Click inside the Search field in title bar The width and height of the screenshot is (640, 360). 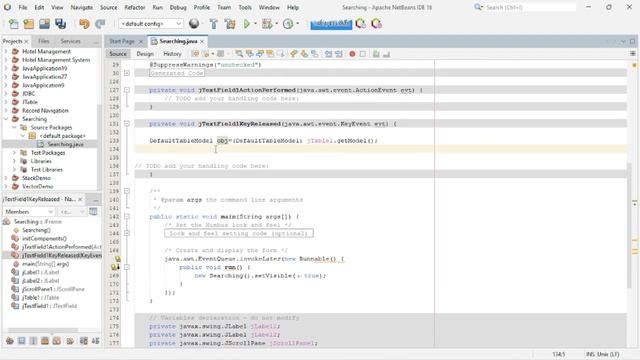530,7
